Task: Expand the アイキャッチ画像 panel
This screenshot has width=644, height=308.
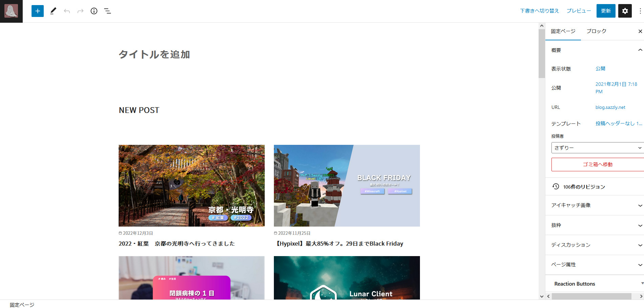Action: 595,205
